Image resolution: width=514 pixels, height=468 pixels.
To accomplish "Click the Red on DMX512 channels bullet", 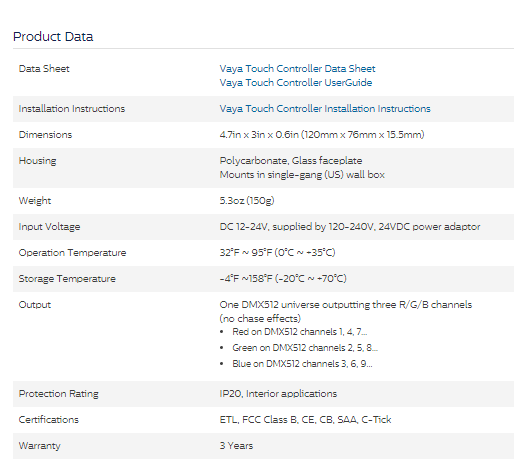I will (300, 332).
